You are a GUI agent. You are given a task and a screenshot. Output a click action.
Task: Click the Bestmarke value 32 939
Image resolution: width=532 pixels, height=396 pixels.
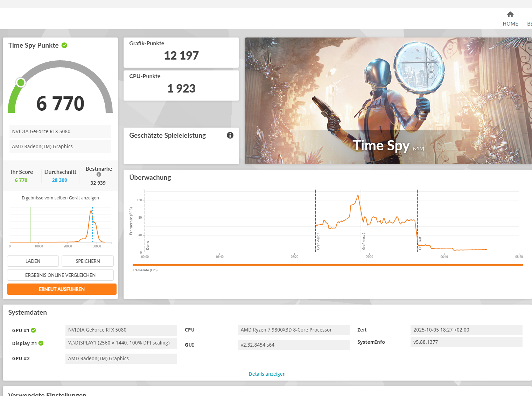tap(98, 183)
